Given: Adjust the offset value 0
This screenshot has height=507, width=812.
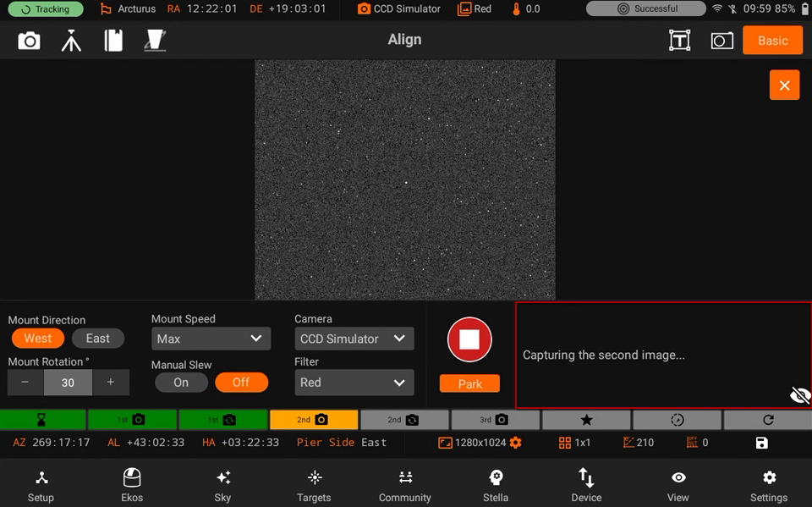Looking at the screenshot, I should click(697, 443).
